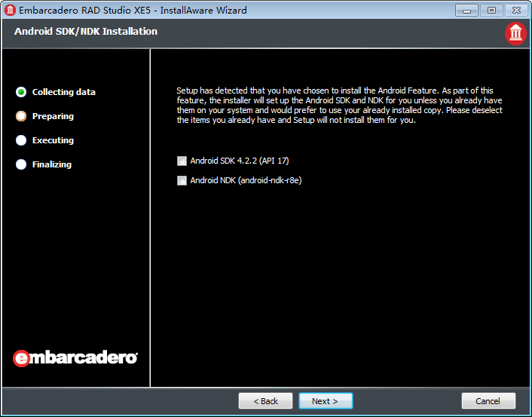
Task: Click the Embarcadero logo in sidebar
Action: (75, 357)
